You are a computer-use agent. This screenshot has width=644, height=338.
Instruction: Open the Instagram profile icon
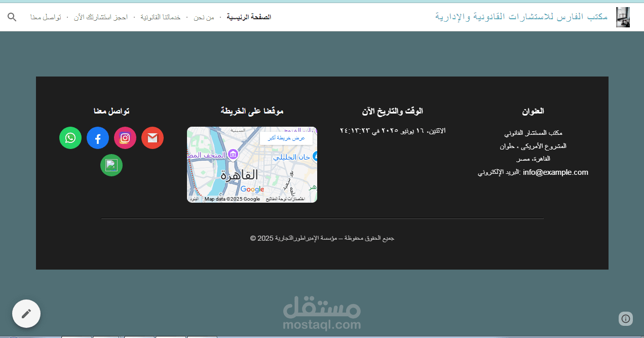[x=125, y=138]
